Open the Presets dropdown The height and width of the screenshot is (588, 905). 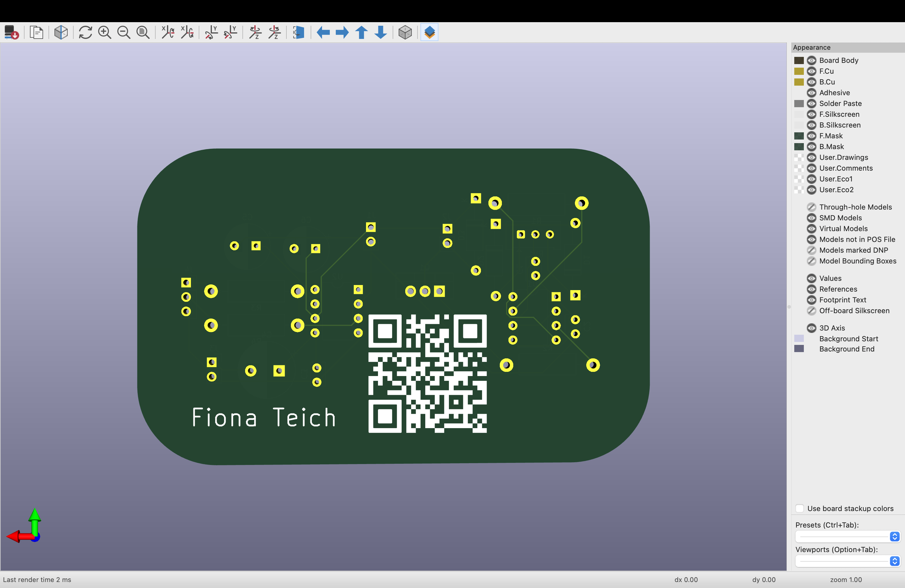pos(847,536)
